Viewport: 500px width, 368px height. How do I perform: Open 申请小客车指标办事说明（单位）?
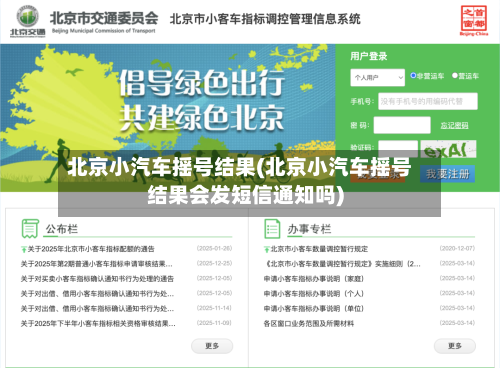coord(314,309)
